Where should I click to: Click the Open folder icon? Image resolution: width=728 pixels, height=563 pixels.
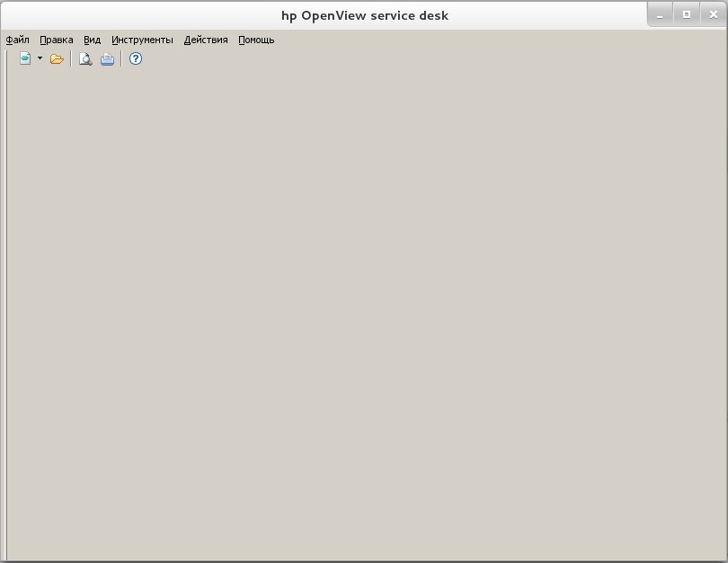click(57, 59)
